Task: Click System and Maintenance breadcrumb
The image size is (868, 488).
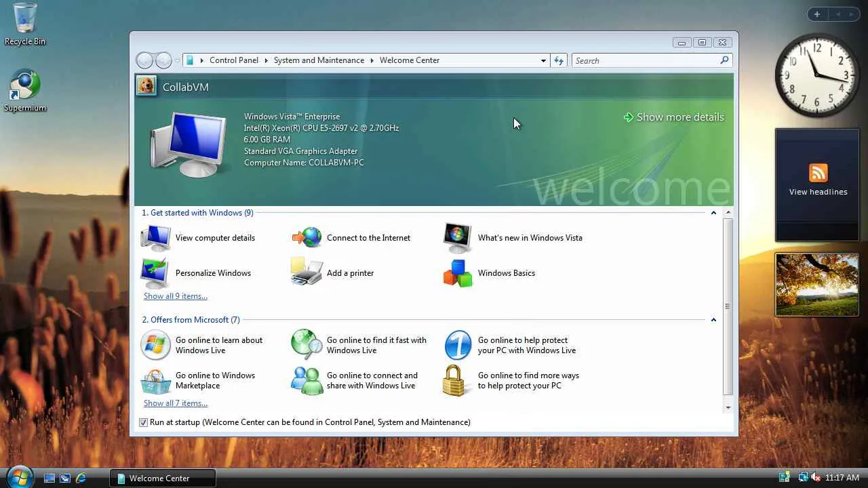Action: [x=319, y=60]
